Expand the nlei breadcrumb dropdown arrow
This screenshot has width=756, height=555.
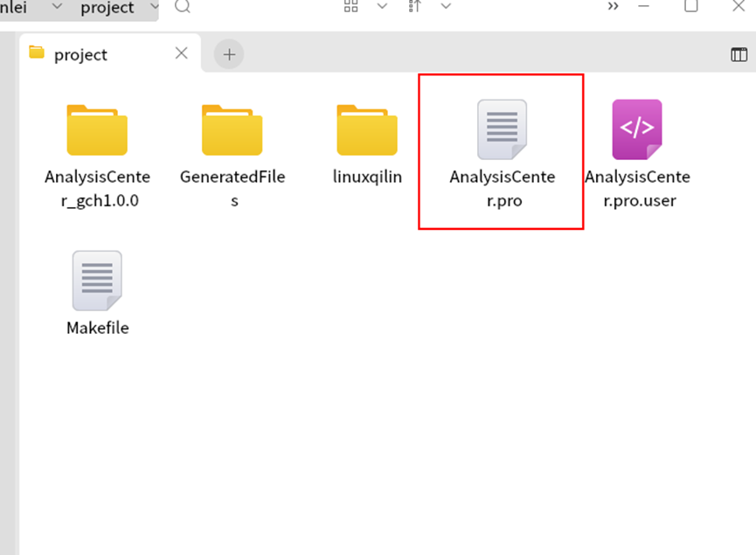click(57, 6)
